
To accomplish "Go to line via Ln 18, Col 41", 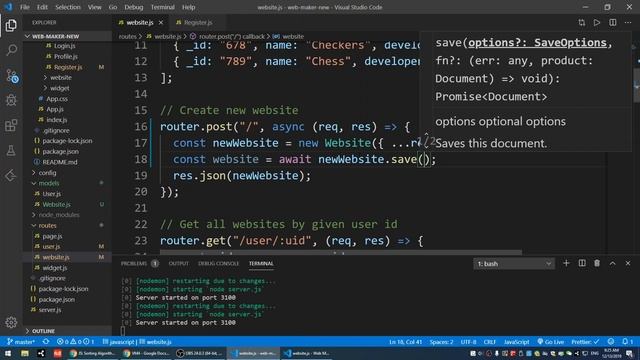I will [x=405, y=342].
